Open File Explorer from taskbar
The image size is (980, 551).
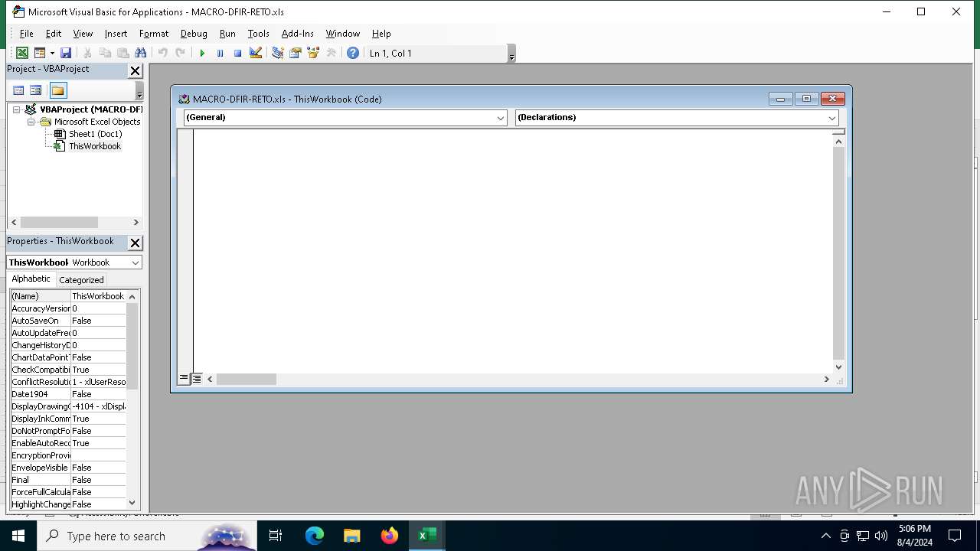tap(352, 536)
